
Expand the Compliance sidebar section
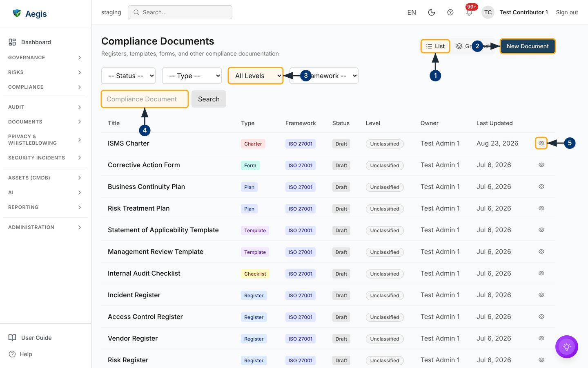coord(45,87)
